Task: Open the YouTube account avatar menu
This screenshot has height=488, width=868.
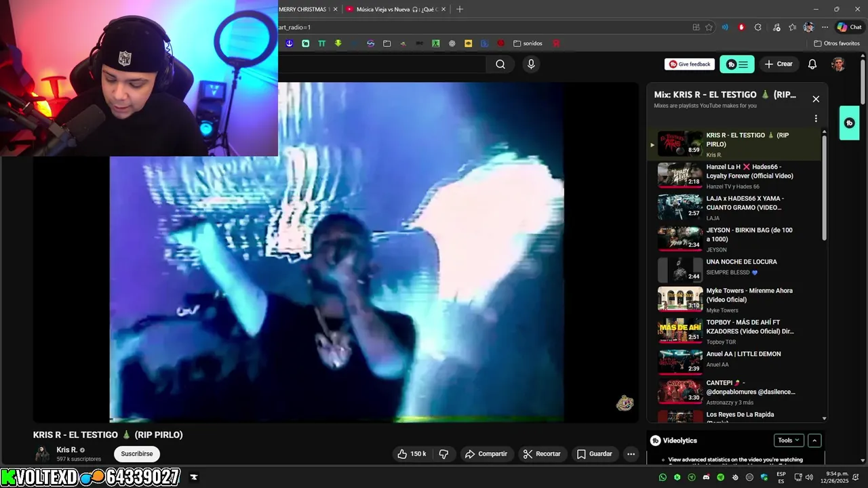Action: 838,64
